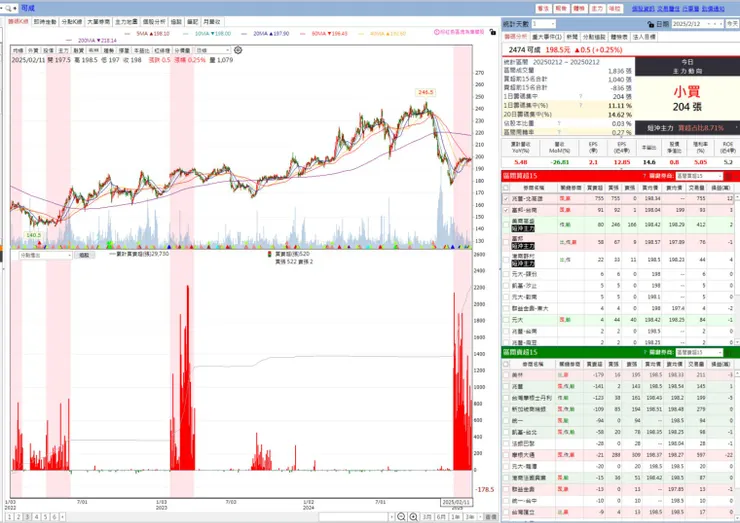Expand the 3年 range dropdown arrow
Viewport: 740px width, 523px height.
point(479,517)
